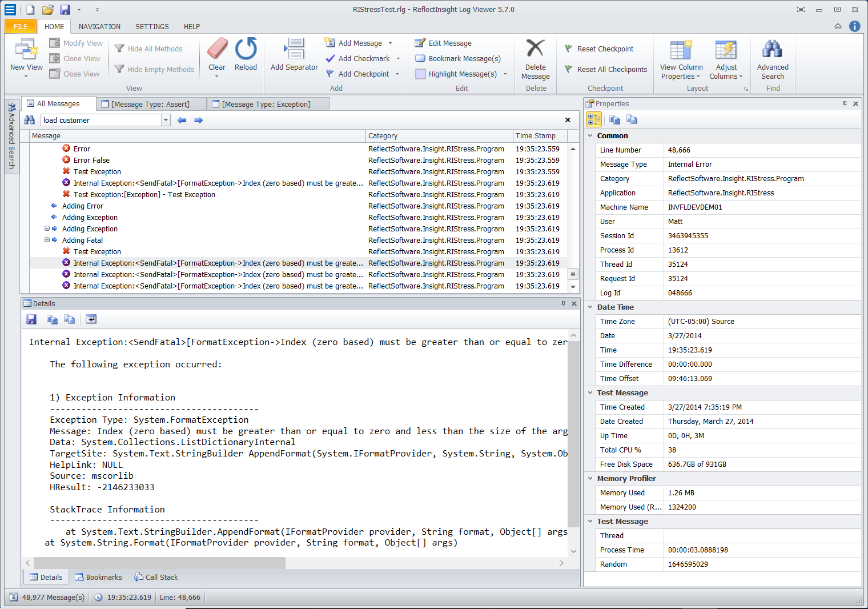Open the Bookmarks tab in Details pane
Image resolution: width=868 pixels, height=609 pixels.
98,578
